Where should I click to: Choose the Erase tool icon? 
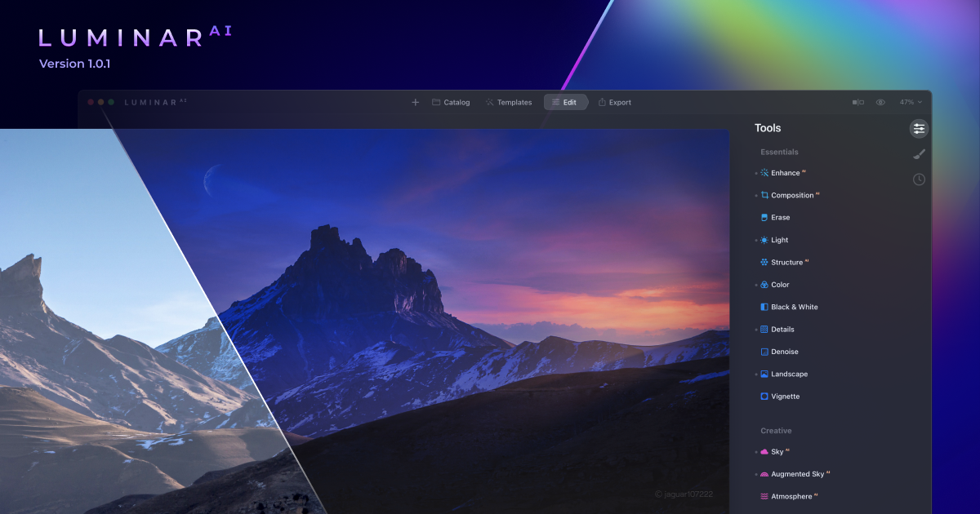pyautogui.click(x=764, y=218)
